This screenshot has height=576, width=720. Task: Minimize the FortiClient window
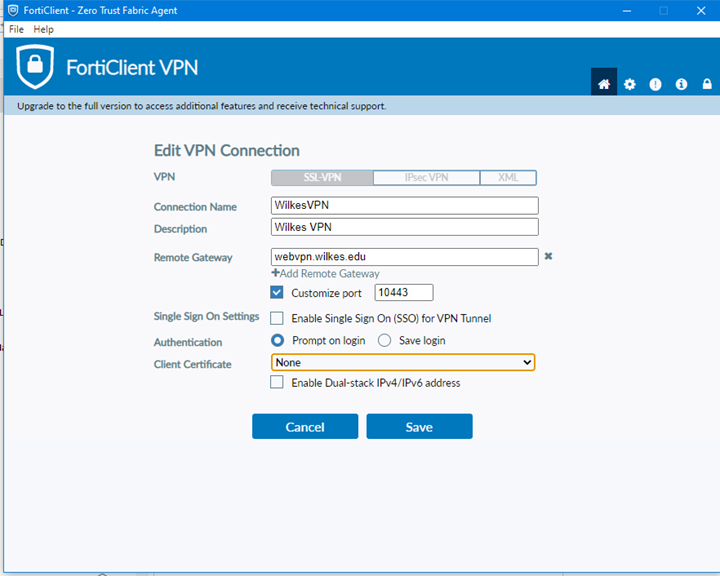click(x=627, y=11)
